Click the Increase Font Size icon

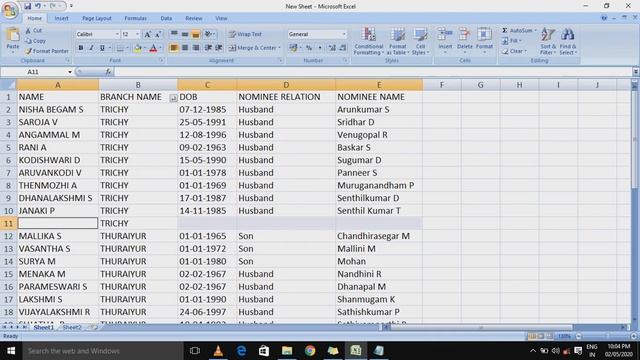point(147,34)
